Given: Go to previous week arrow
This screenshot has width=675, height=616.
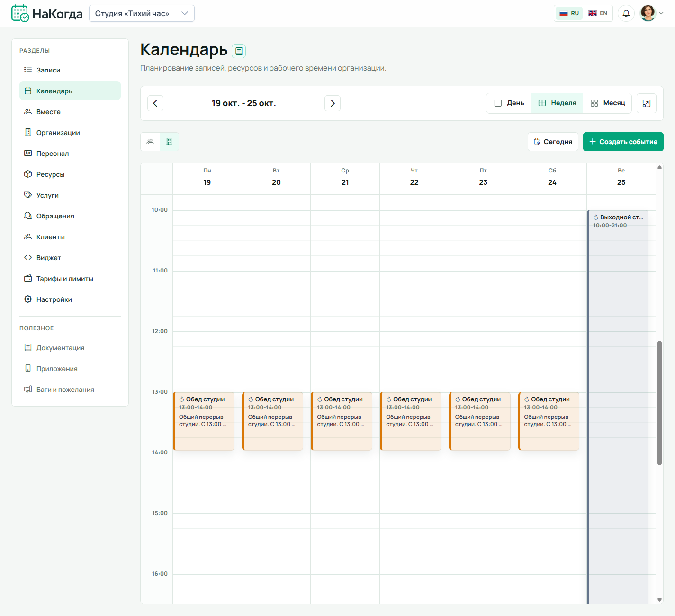Looking at the screenshot, I should [x=155, y=103].
